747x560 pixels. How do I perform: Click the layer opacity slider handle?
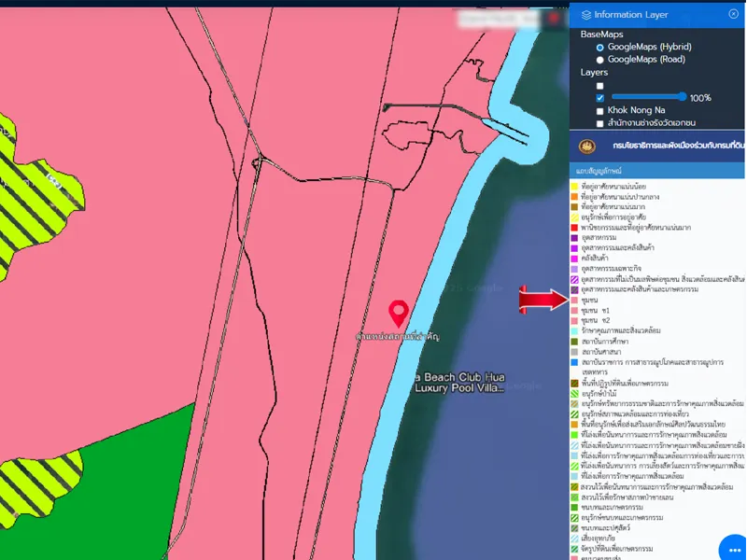tap(683, 97)
